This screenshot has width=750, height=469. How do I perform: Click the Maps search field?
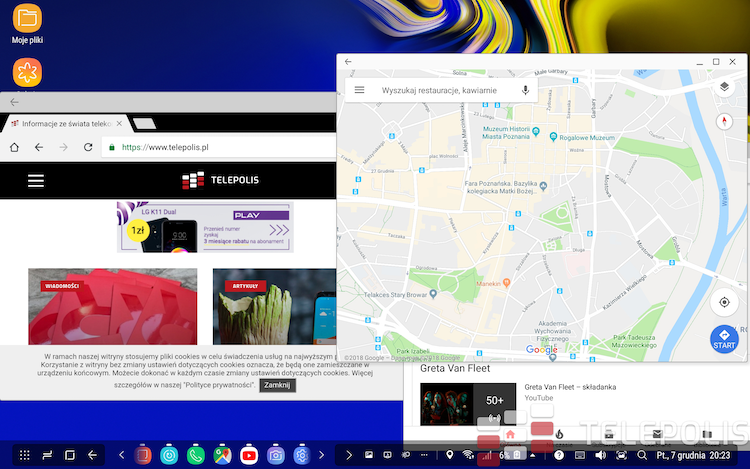440,90
